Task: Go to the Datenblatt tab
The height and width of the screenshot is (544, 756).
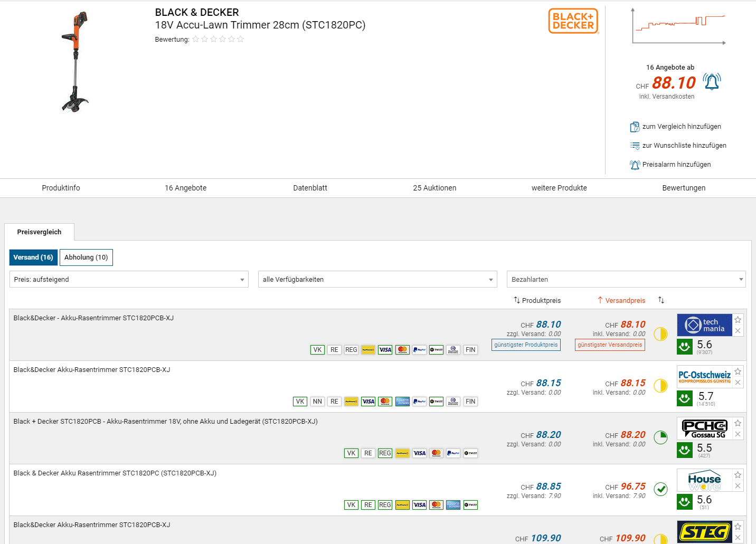Action: 310,188
